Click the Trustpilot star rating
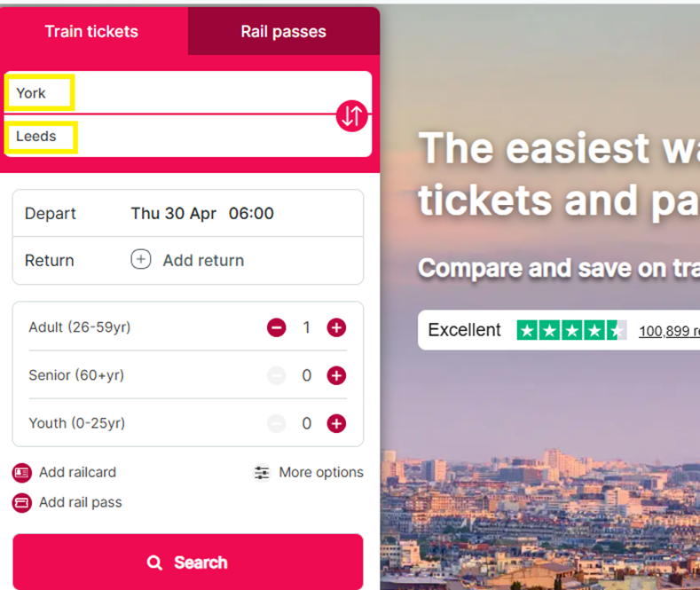Image resolution: width=700 pixels, height=590 pixels. pyautogui.click(x=571, y=331)
